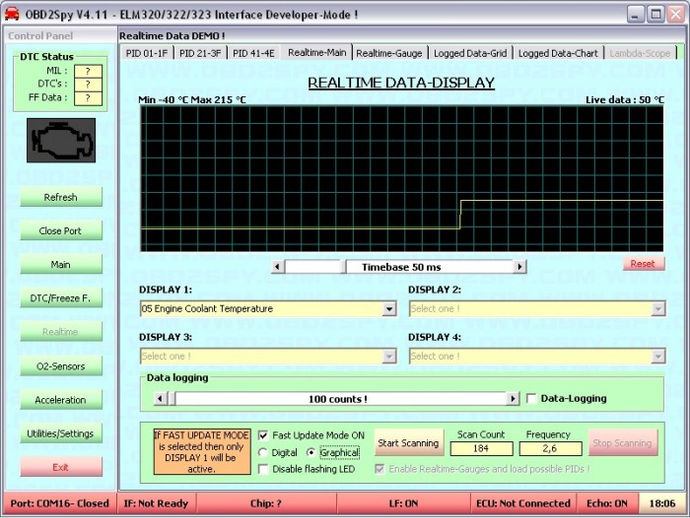Open the Logged Data-Grid tab
This screenshot has width=690, height=518.
tap(470, 53)
